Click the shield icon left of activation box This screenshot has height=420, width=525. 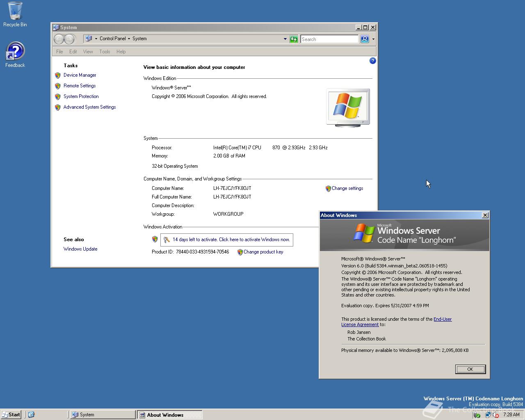tap(155, 239)
